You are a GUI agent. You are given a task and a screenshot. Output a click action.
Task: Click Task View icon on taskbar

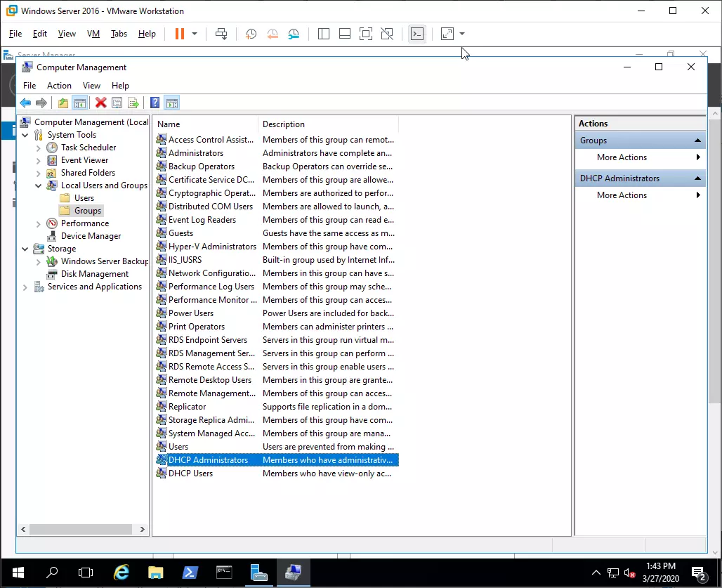[86, 573]
